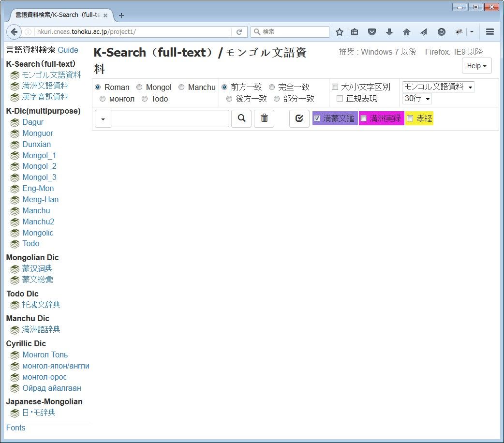Click the search keyword input field
This screenshot has height=443, width=504.
coord(170,118)
